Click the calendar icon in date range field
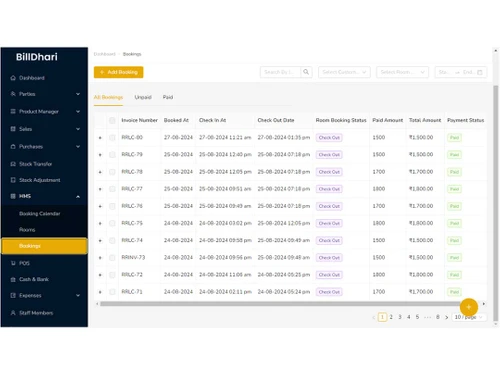Image resolution: width=500 pixels, height=375 pixels. click(x=480, y=72)
